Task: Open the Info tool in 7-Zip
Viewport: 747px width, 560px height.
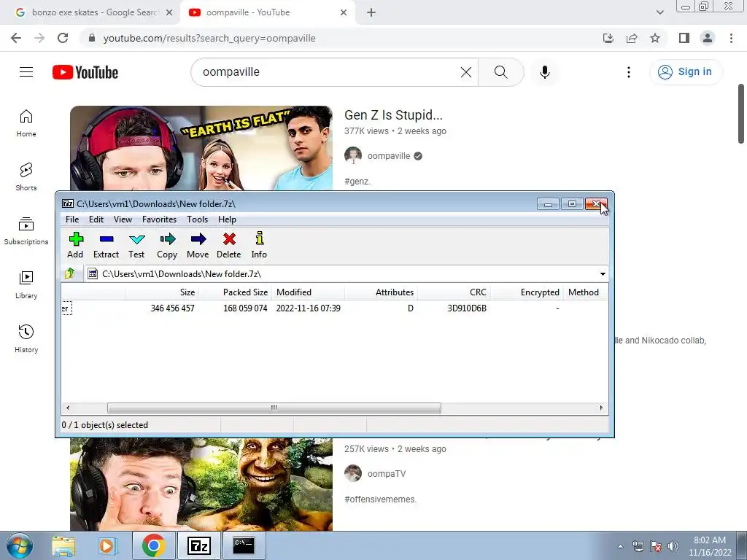Action: pyautogui.click(x=259, y=245)
